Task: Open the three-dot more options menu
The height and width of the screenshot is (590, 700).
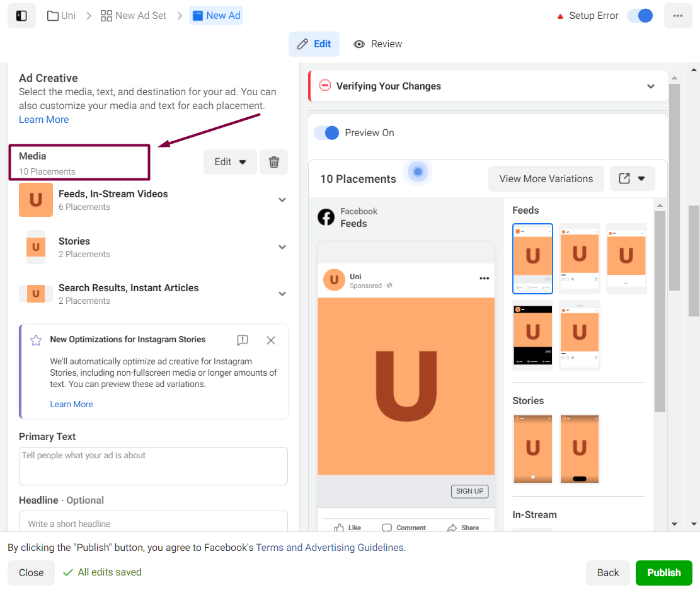Action: (x=678, y=16)
